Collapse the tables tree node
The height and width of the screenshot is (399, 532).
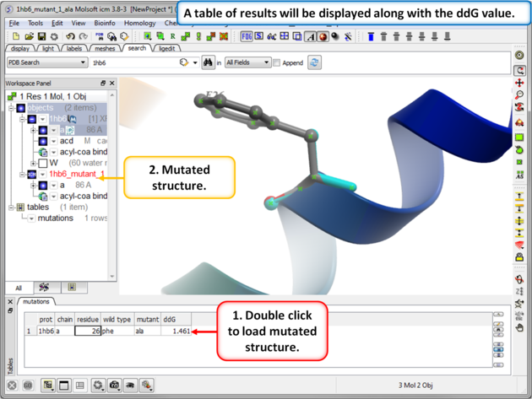[12, 207]
